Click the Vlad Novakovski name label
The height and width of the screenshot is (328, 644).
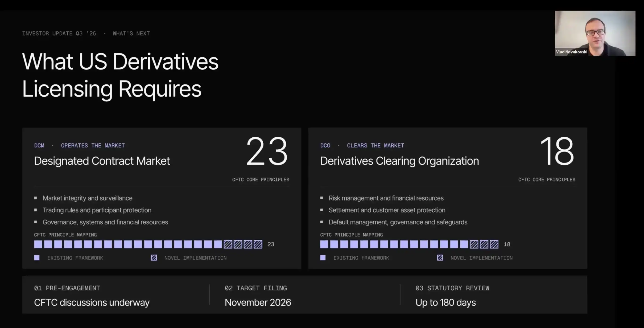click(571, 52)
